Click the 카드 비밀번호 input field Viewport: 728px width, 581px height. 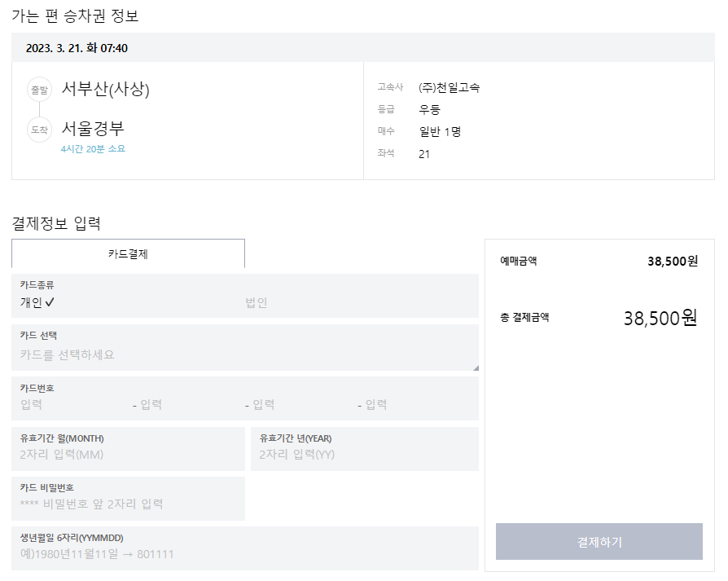pyautogui.click(x=128, y=499)
